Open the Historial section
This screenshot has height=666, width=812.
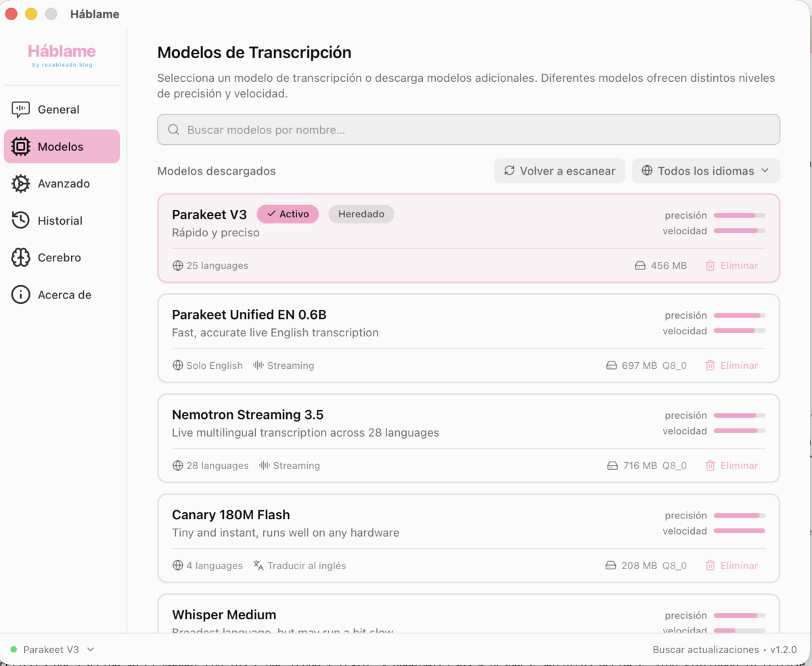point(62,221)
